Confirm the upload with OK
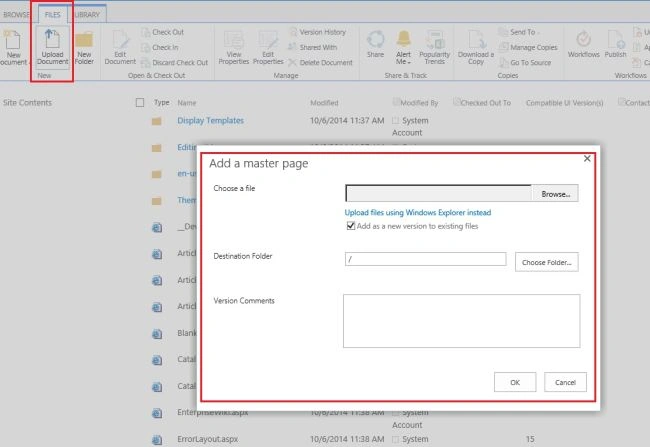650x447 pixels. tap(515, 382)
